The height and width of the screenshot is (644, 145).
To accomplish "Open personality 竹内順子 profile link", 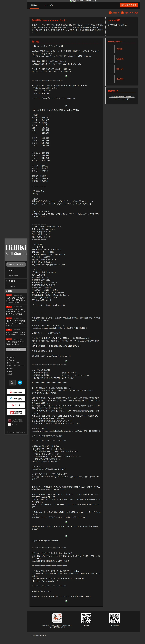I will tap(120, 49).
